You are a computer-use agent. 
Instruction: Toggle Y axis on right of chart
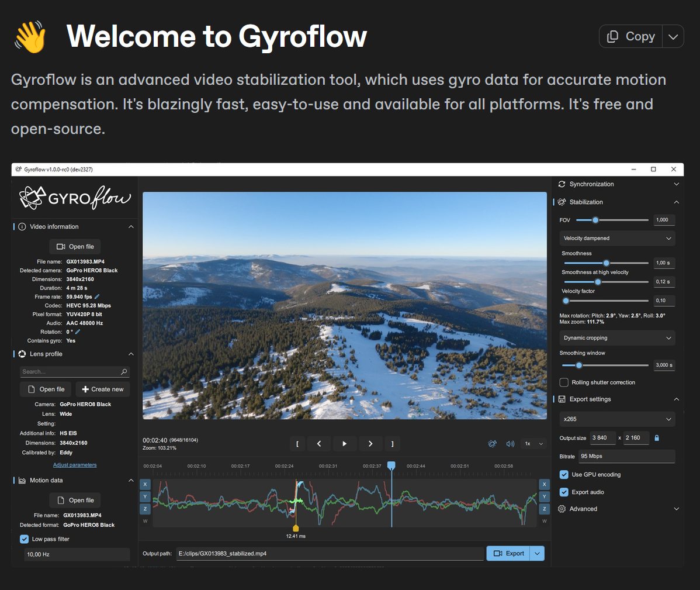point(544,496)
